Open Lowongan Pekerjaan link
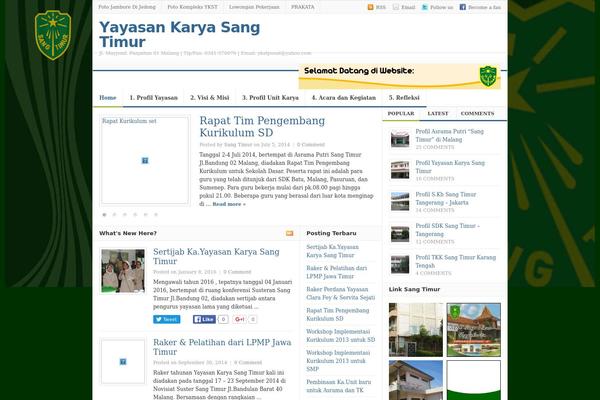The image size is (600, 400). click(x=254, y=7)
